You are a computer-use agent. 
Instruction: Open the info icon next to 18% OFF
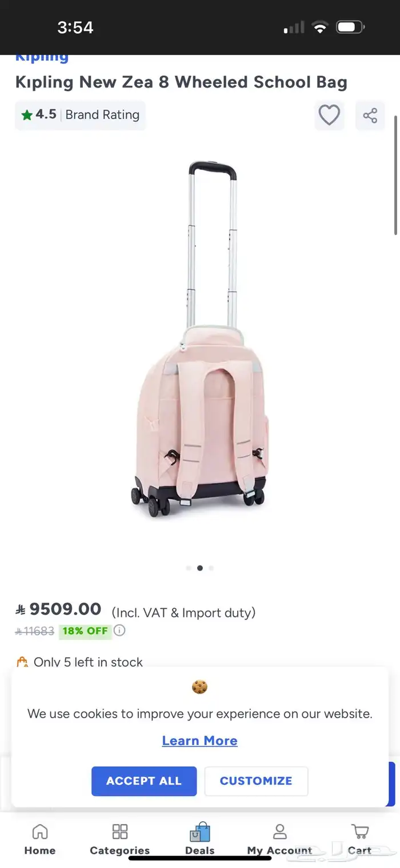(x=119, y=631)
